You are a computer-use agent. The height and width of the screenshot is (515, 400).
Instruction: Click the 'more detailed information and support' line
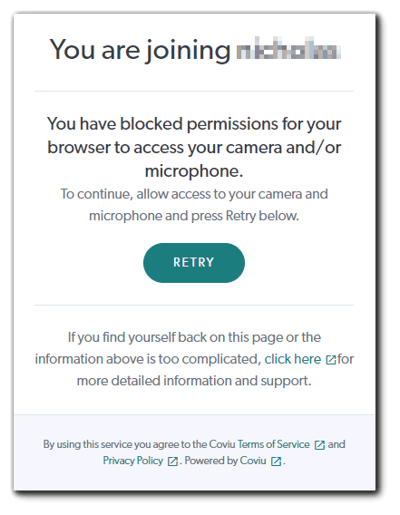pyautogui.click(x=194, y=381)
